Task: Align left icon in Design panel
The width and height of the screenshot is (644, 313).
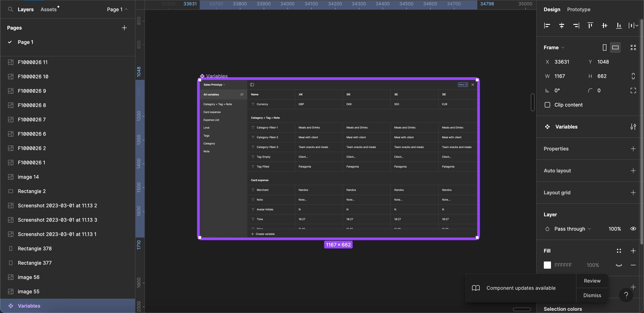Action: [547, 26]
